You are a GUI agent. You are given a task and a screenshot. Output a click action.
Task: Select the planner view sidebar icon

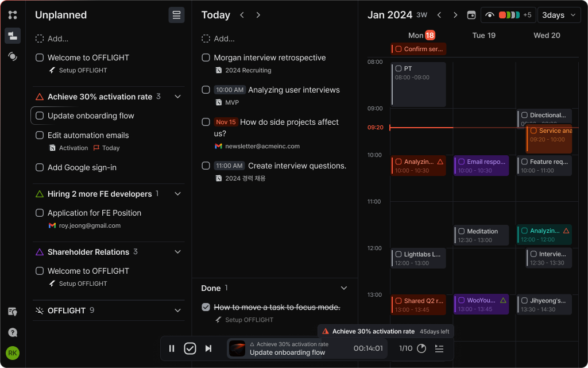(x=13, y=36)
